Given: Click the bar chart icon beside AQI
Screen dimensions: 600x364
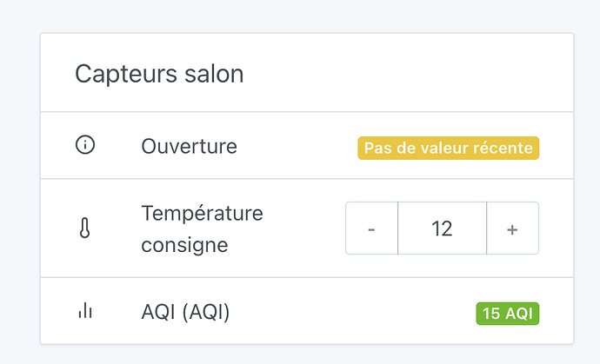Looking at the screenshot, I should (85, 311).
